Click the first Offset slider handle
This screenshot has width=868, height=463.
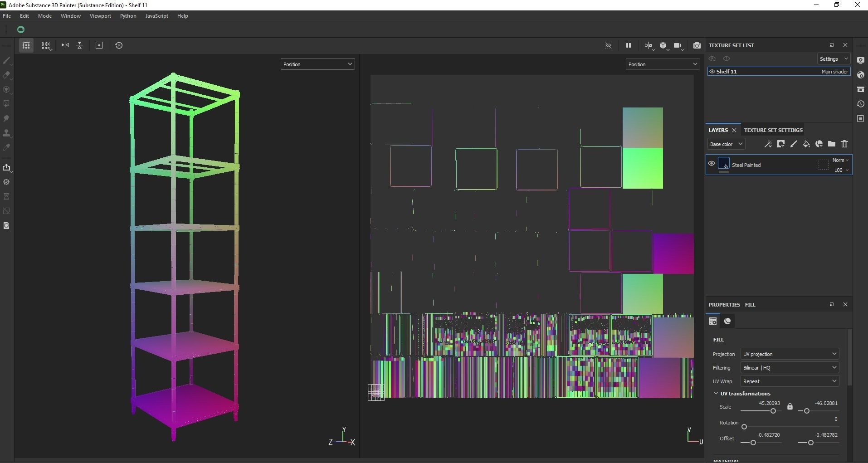point(753,443)
